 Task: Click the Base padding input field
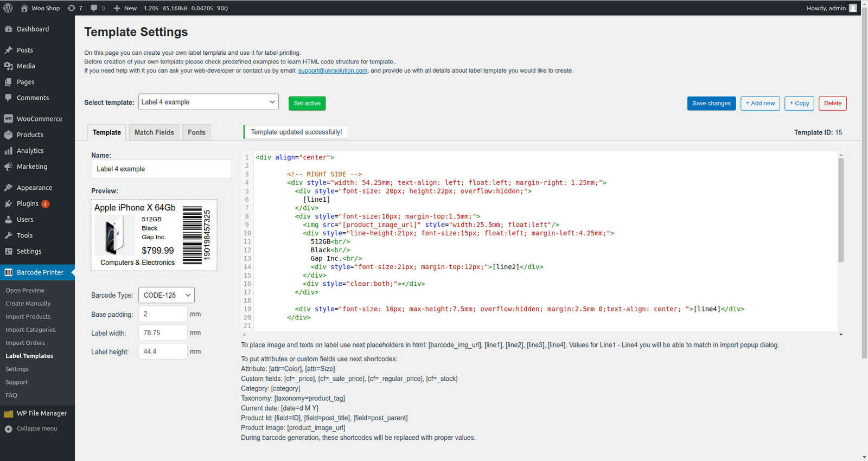coord(163,314)
